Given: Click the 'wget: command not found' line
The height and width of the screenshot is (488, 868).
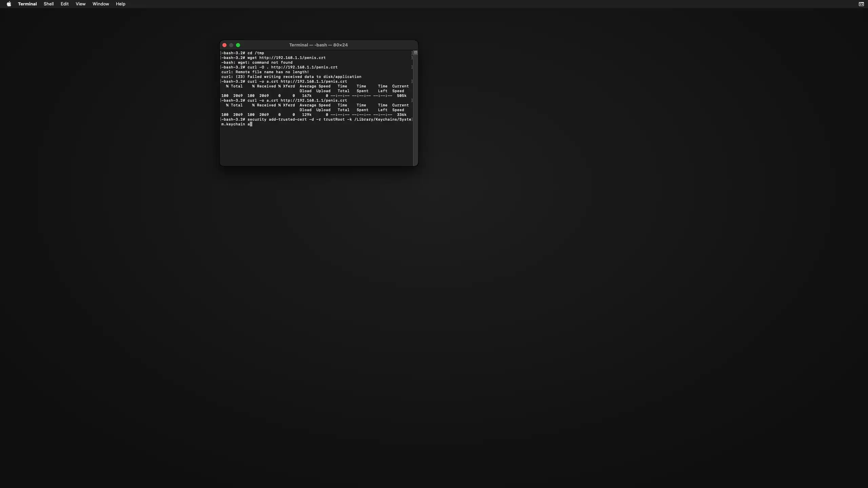Looking at the screenshot, I should [x=257, y=62].
